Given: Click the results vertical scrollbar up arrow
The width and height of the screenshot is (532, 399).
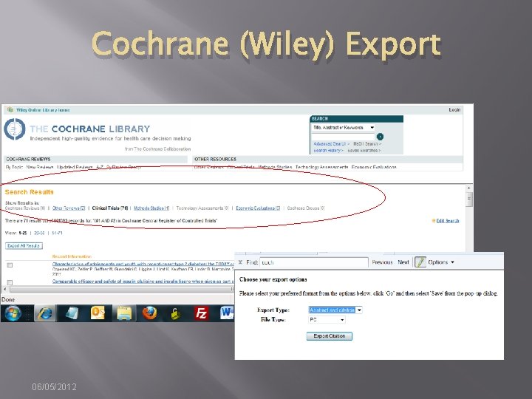Looking at the screenshot, I should [x=469, y=188].
